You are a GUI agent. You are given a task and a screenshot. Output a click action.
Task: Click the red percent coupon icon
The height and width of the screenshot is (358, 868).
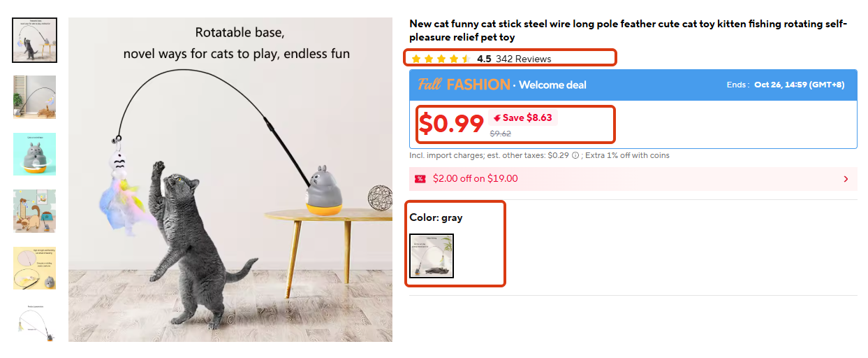(x=420, y=179)
